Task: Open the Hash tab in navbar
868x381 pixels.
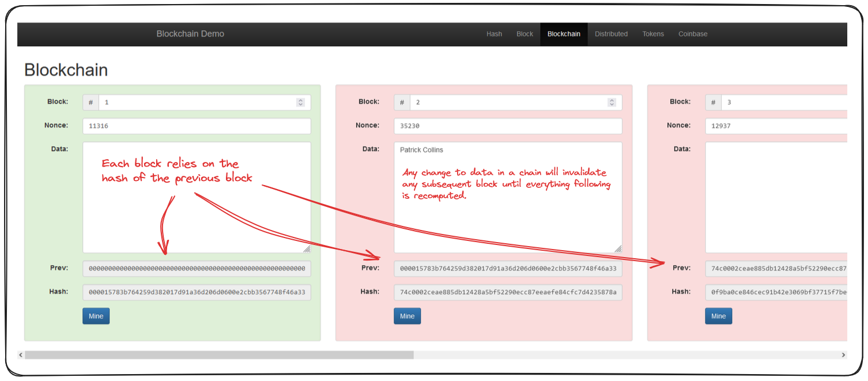Action: [x=494, y=34]
